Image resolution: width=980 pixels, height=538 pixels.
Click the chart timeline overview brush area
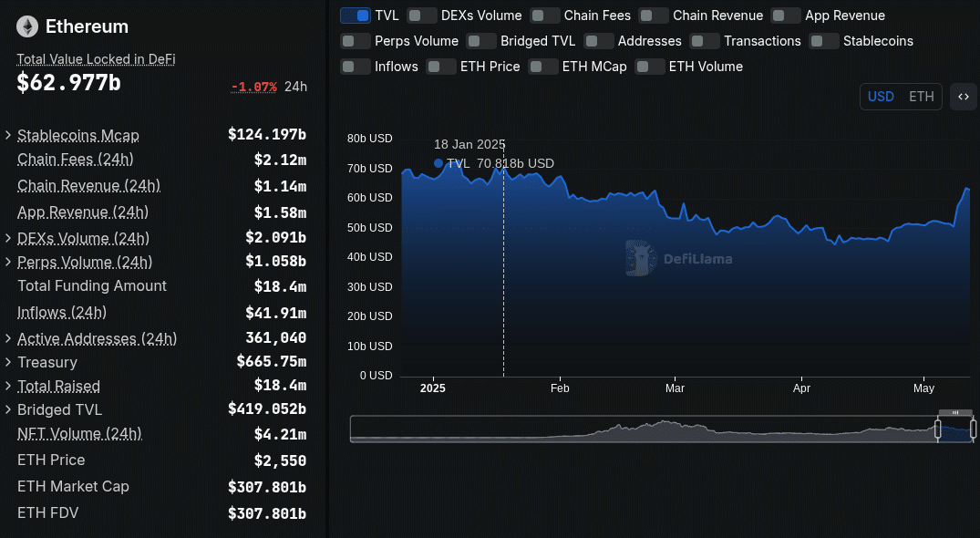tap(638, 429)
